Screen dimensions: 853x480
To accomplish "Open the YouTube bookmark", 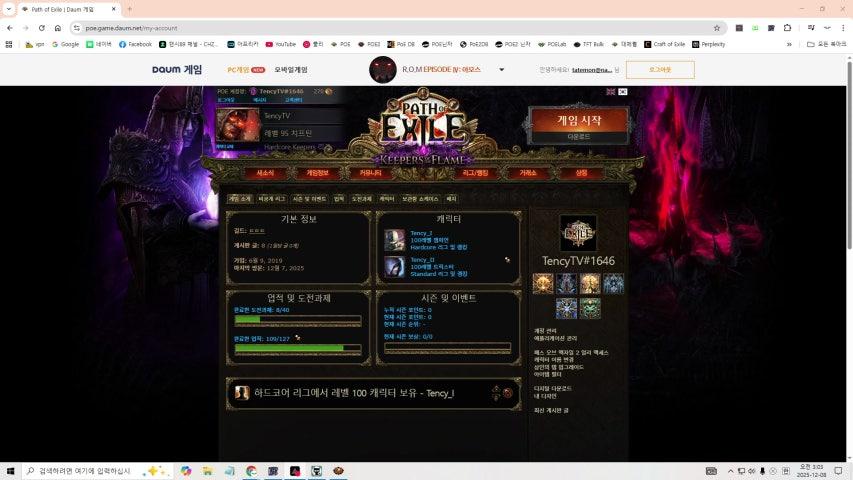I will point(280,44).
